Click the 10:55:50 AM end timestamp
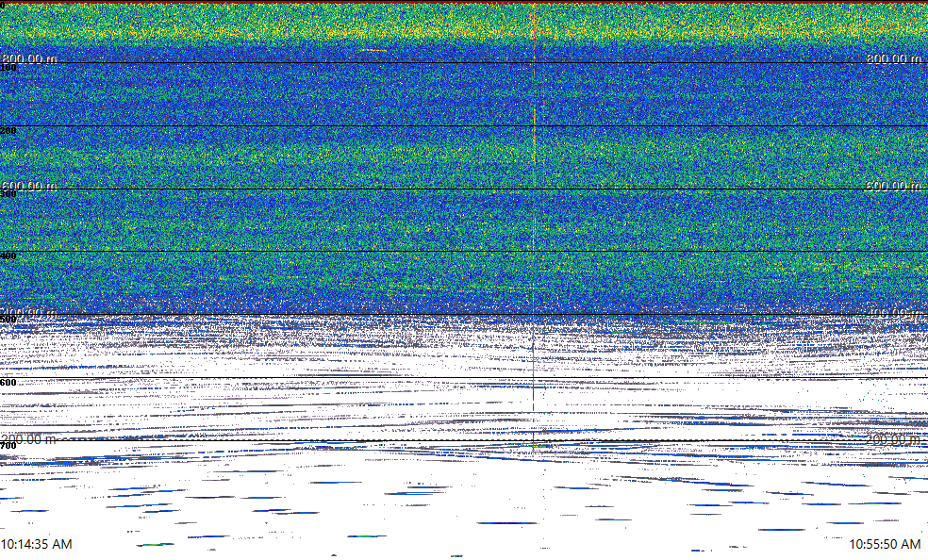The width and height of the screenshot is (928, 560). pos(885,544)
